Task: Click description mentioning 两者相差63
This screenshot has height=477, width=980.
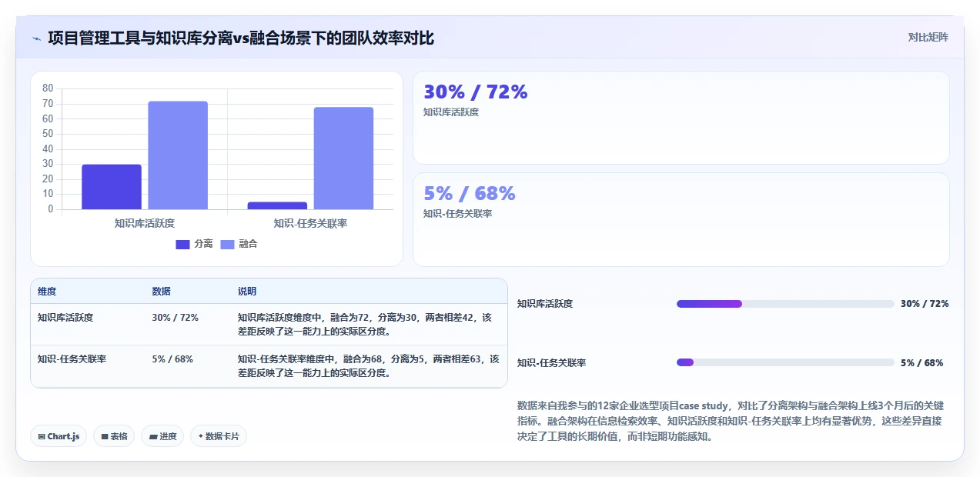Action: [369, 366]
